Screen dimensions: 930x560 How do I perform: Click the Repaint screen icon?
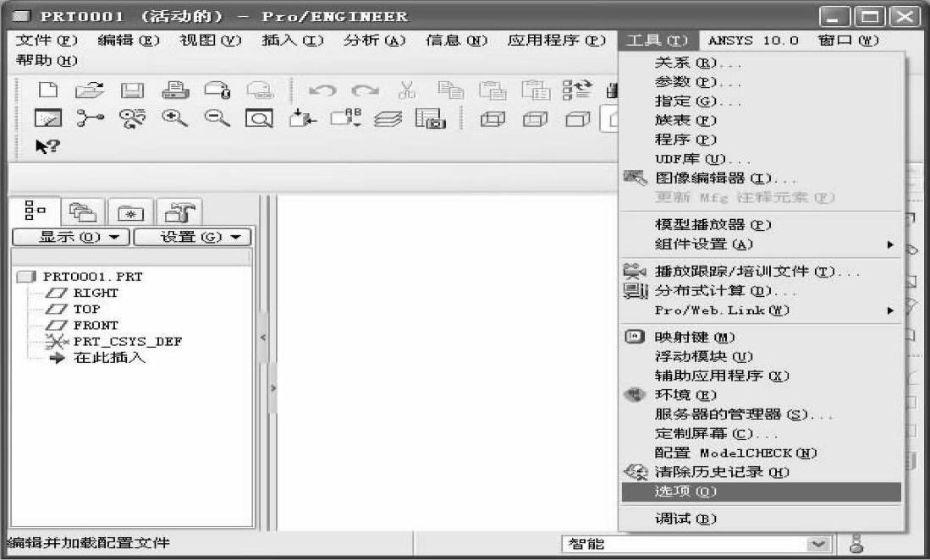[48, 118]
